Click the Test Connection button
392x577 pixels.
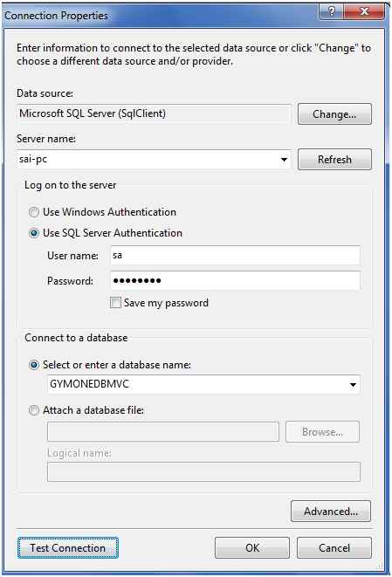[x=68, y=548]
